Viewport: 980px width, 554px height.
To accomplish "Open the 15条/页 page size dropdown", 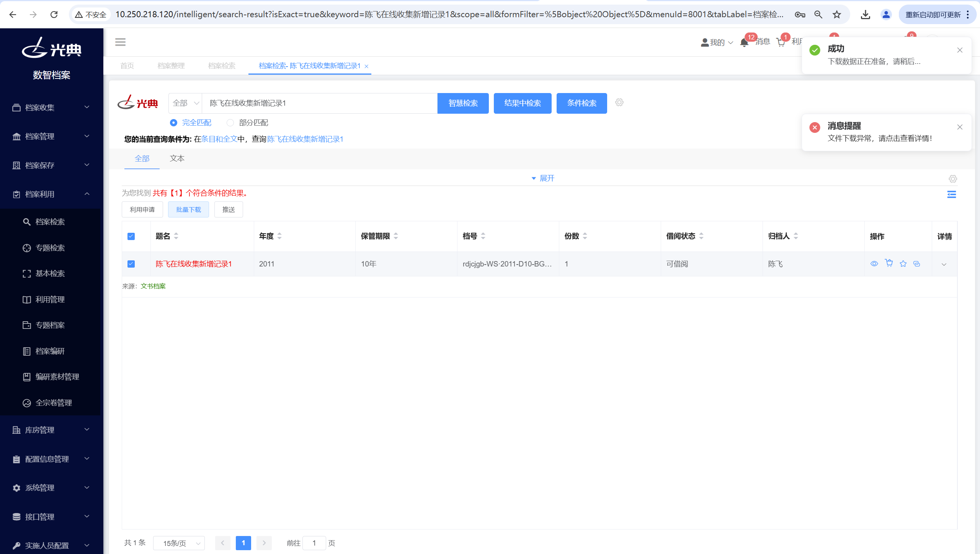I will coord(179,543).
